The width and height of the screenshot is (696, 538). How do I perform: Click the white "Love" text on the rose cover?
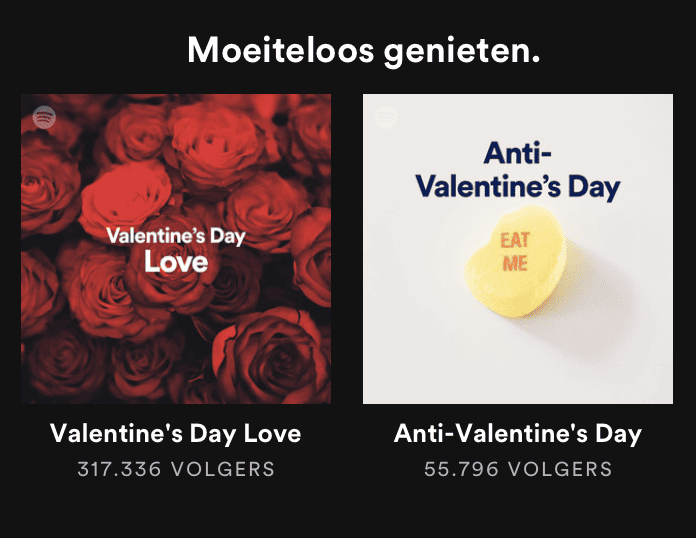[x=175, y=263]
